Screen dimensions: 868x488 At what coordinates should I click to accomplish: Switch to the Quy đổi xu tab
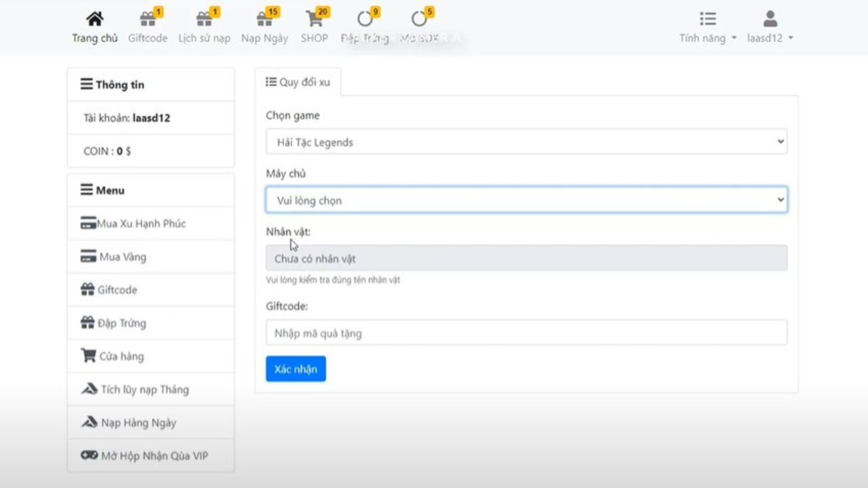pos(298,82)
